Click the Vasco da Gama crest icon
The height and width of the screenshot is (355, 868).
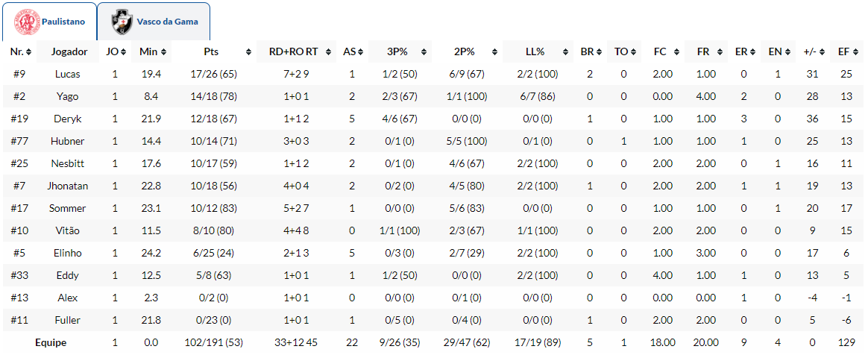click(x=122, y=22)
